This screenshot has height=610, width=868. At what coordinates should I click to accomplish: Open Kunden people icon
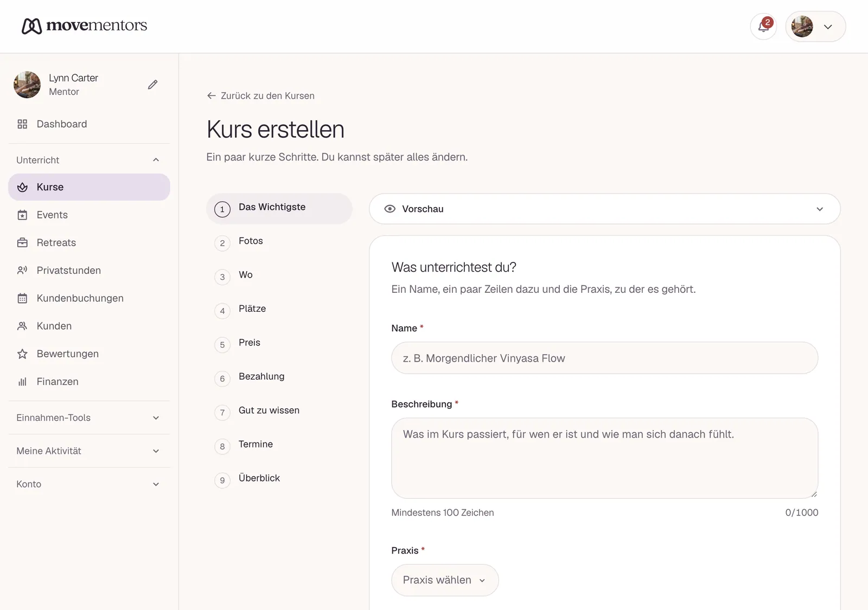click(22, 326)
